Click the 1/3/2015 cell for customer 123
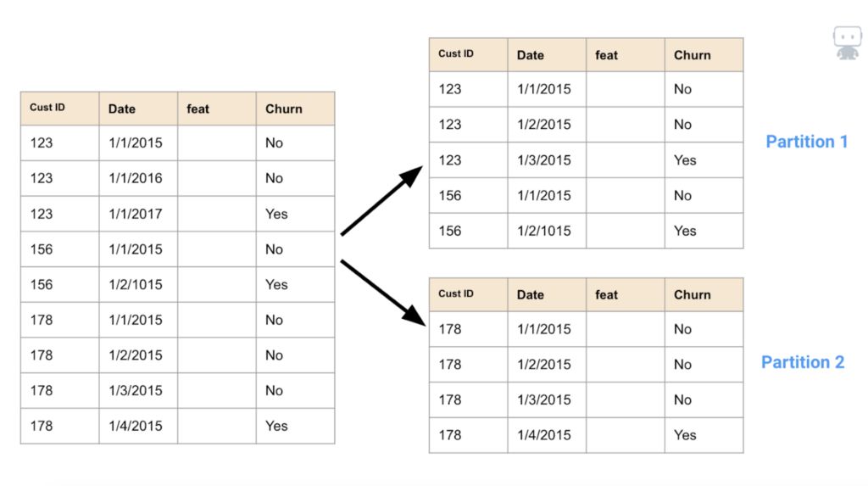The height and width of the screenshot is (486, 868). [547, 160]
